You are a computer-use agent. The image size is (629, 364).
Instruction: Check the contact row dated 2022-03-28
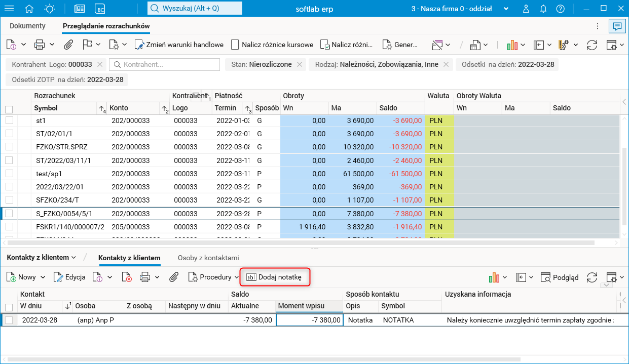(9, 320)
